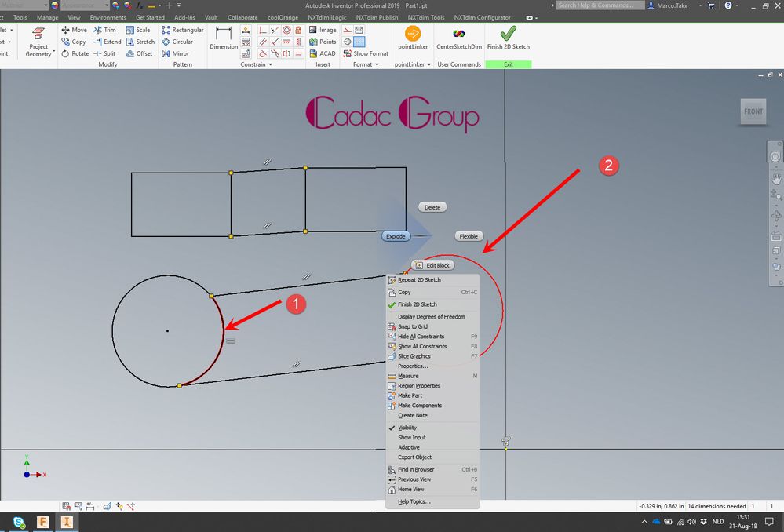The width and height of the screenshot is (784, 532).
Task: Click the Project Geometry tool
Action: 38,42
